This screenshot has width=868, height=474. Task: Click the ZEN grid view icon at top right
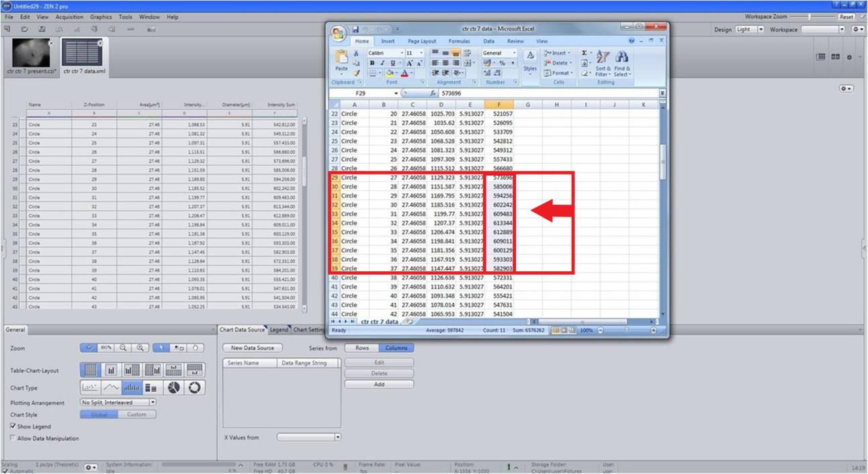click(x=821, y=57)
